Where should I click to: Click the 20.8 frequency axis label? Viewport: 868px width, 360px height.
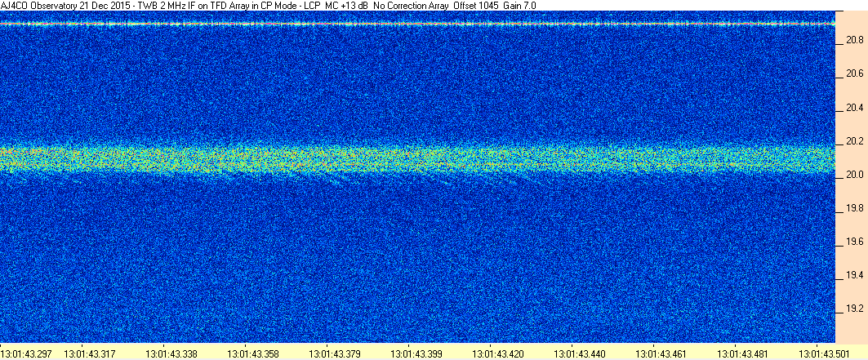[x=853, y=40]
